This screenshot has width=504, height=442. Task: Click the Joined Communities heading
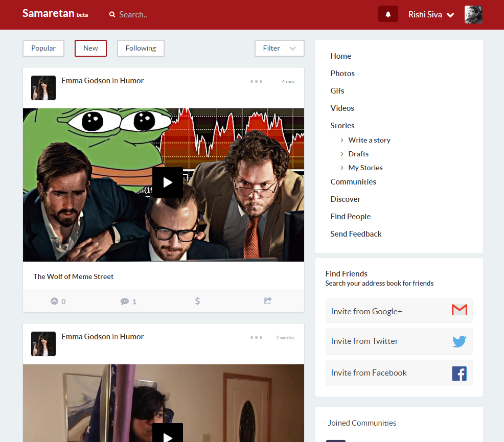pos(362,423)
